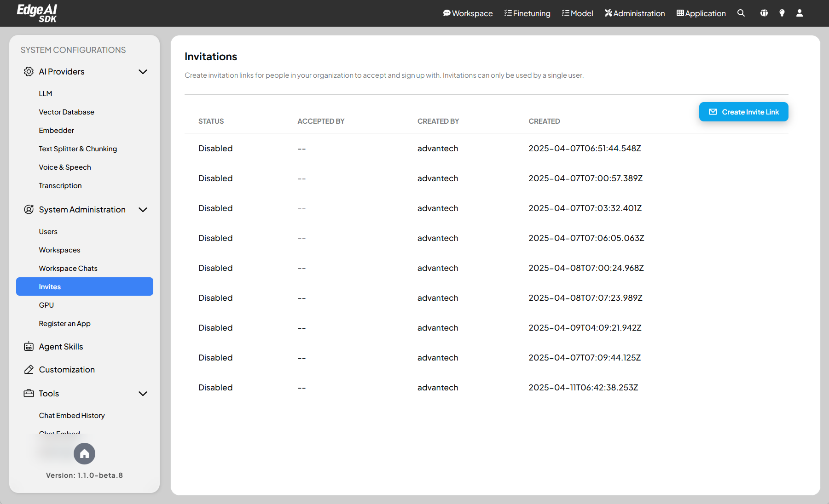
Task: Click the Create Invite Link button
Action: [743, 112]
